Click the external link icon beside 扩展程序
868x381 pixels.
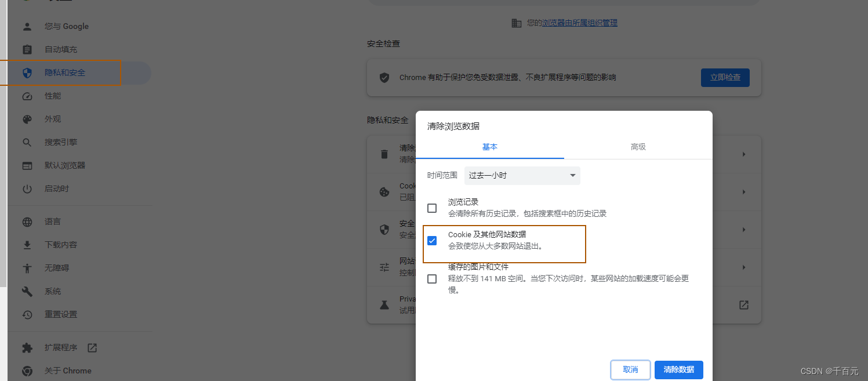point(92,347)
